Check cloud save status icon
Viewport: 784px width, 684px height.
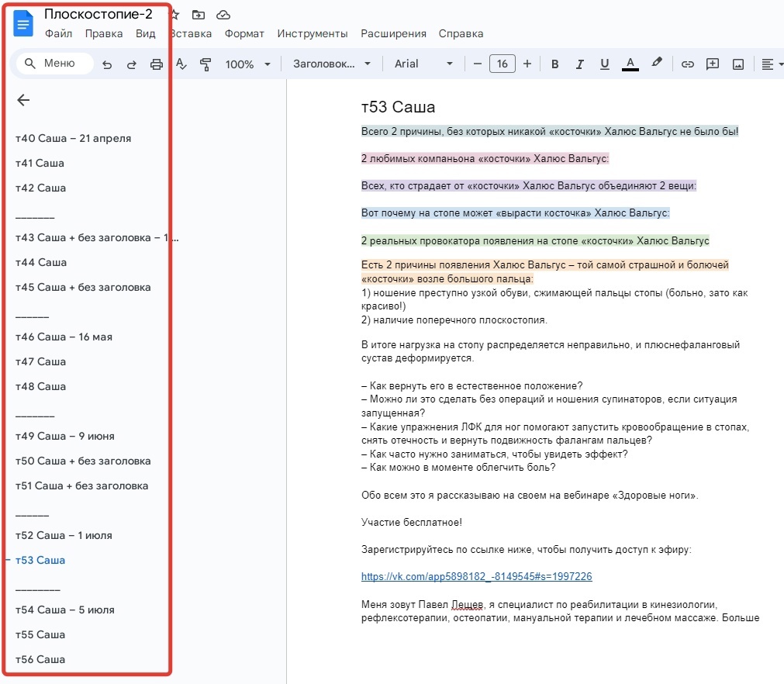click(223, 15)
